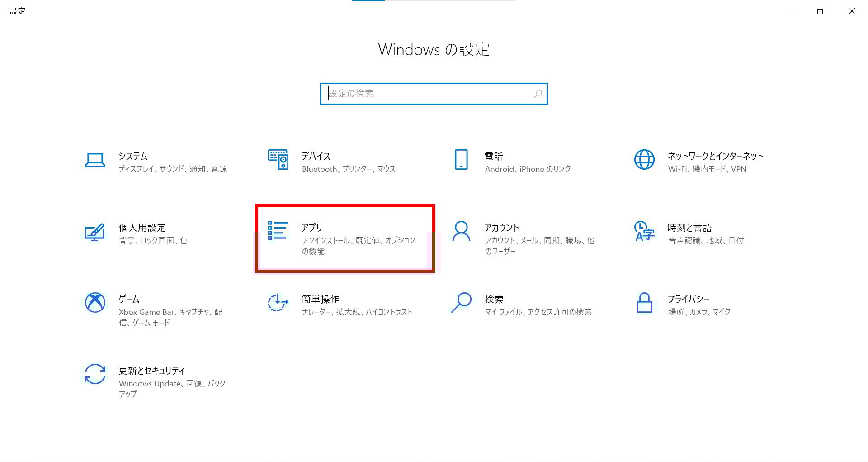Open the ゲーム title
The width and height of the screenshot is (868, 462).
pyautogui.click(x=129, y=299)
